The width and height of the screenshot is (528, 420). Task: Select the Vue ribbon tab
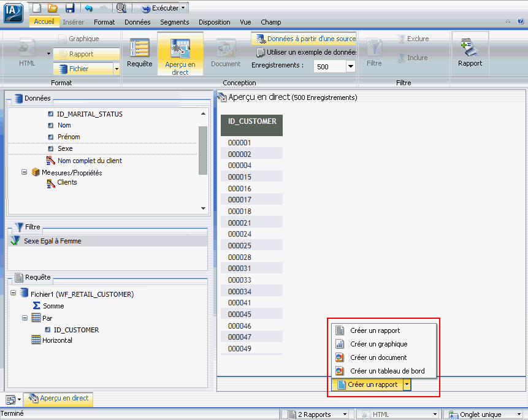tap(245, 22)
